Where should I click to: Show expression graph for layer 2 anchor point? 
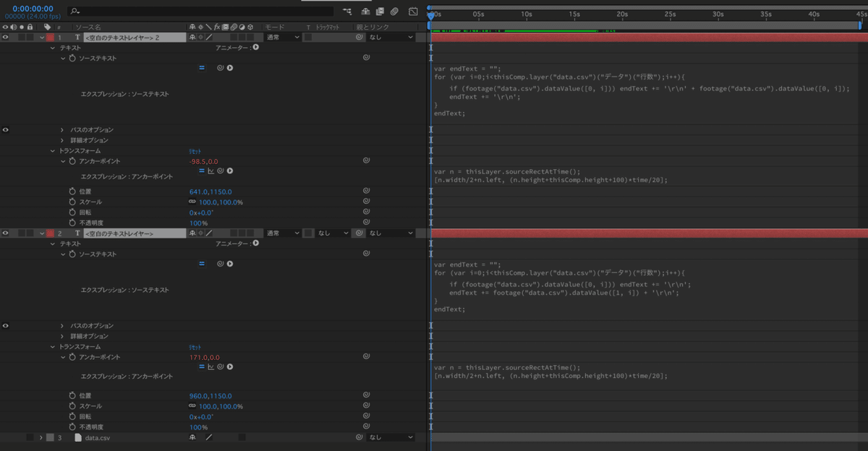coord(210,367)
